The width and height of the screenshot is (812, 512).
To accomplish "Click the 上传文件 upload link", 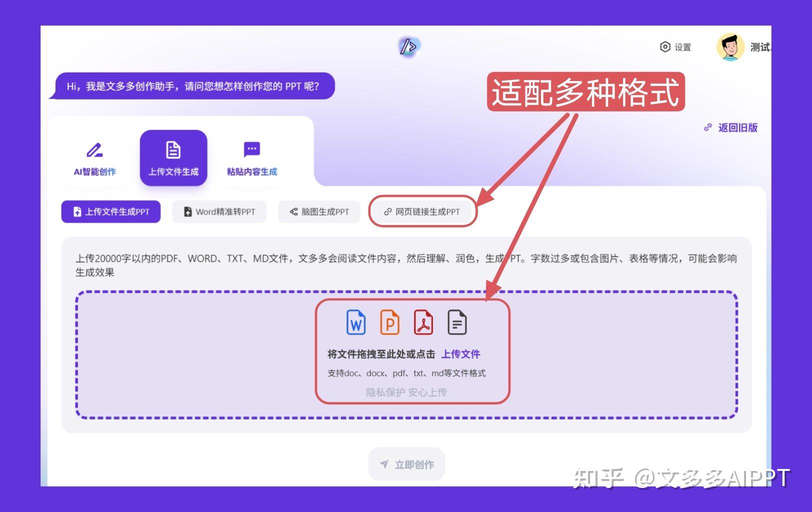I will tap(460, 353).
